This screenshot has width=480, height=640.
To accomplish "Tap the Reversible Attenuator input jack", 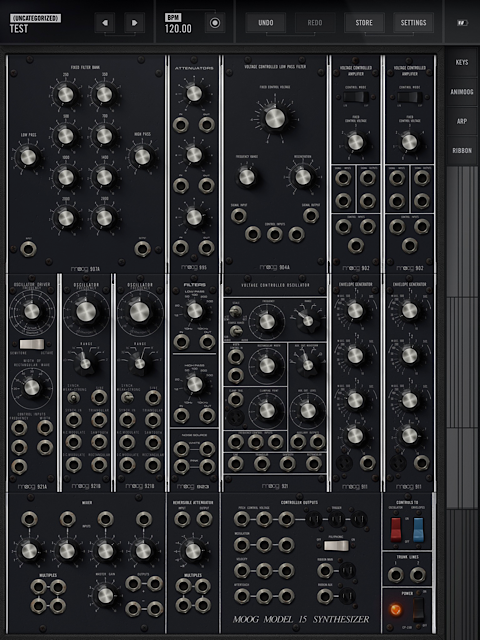I will click(x=182, y=519).
